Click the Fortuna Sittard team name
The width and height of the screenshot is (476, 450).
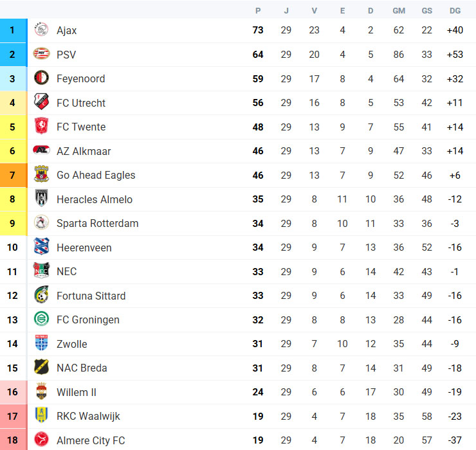(91, 296)
